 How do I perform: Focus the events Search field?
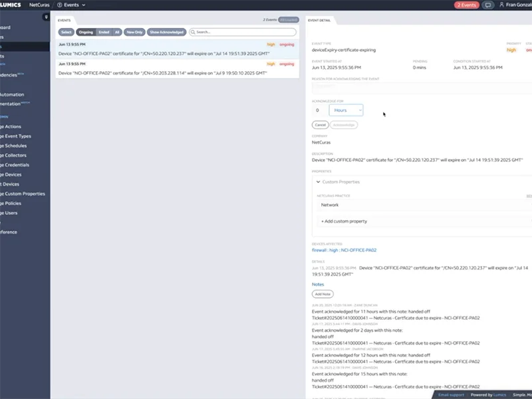coord(243,32)
